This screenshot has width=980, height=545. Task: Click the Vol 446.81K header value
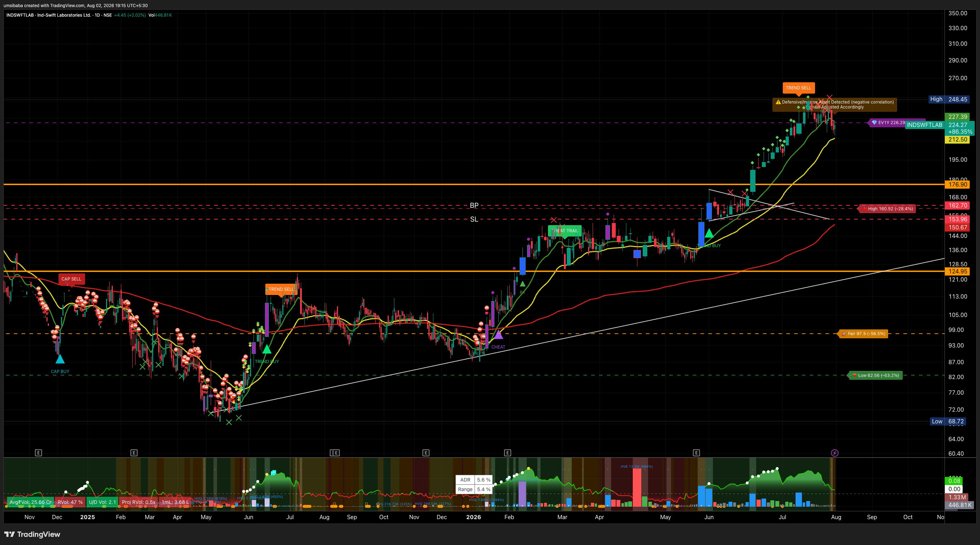[160, 15]
